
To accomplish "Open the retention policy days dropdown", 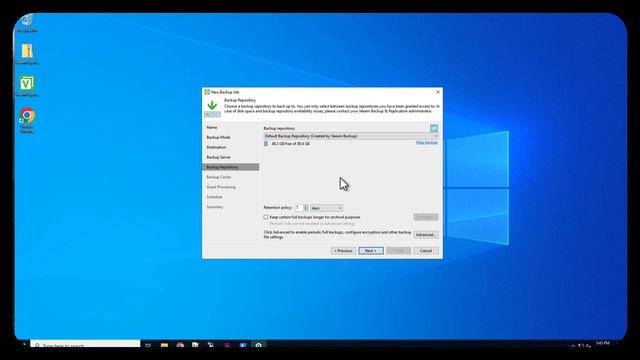I will [x=327, y=208].
